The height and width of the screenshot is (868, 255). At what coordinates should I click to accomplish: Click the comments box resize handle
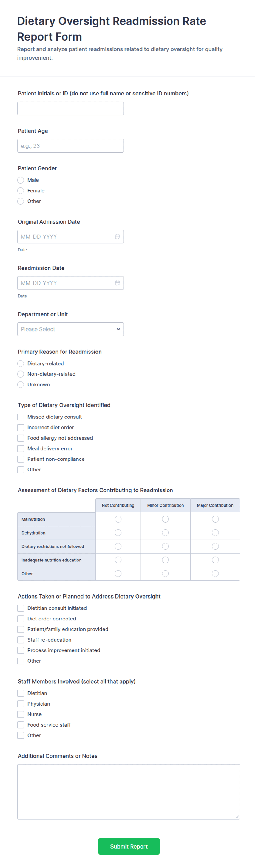[237, 816]
